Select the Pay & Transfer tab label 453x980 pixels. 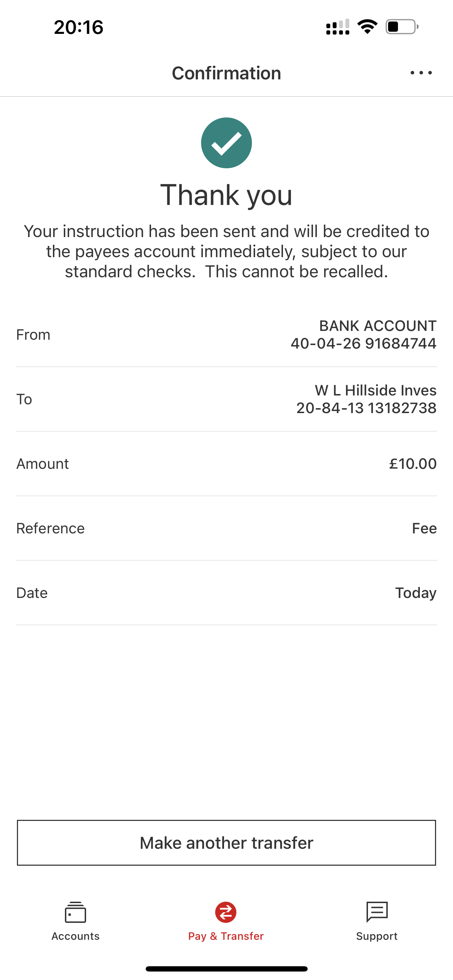pyautogui.click(x=226, y=936)
